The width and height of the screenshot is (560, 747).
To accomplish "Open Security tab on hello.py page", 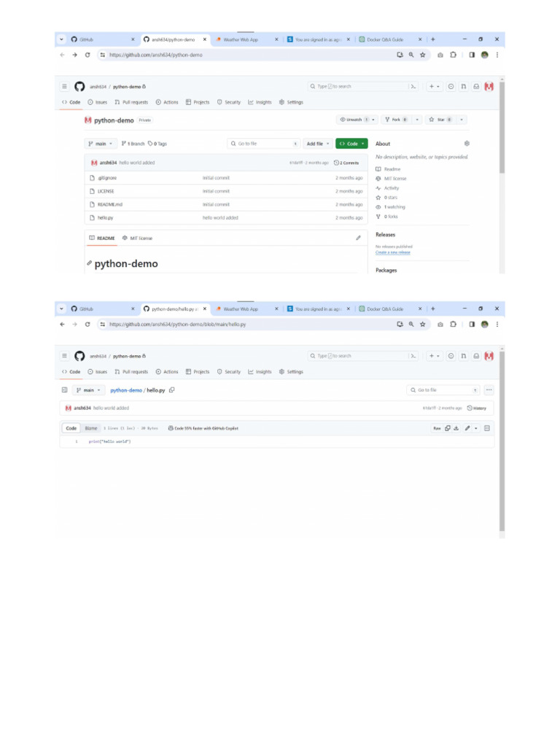I will (x=229, y=371).
